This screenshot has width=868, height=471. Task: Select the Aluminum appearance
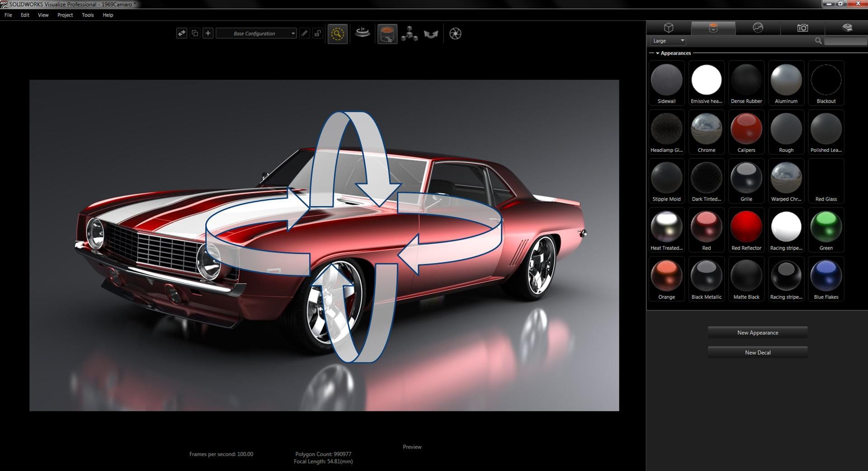pyautogui.click(x=786, y=84)
